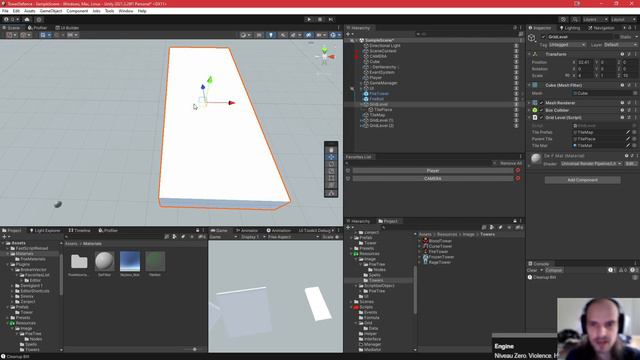Toggle Mesh Renderer enabled checkbox
The width and height of the screenshot is (640, 360).
[542, 103]
